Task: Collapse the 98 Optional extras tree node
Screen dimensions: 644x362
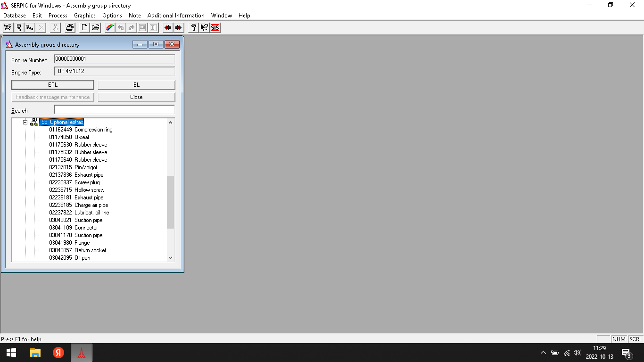Action: pyautogui.click(x=25, y=123)
